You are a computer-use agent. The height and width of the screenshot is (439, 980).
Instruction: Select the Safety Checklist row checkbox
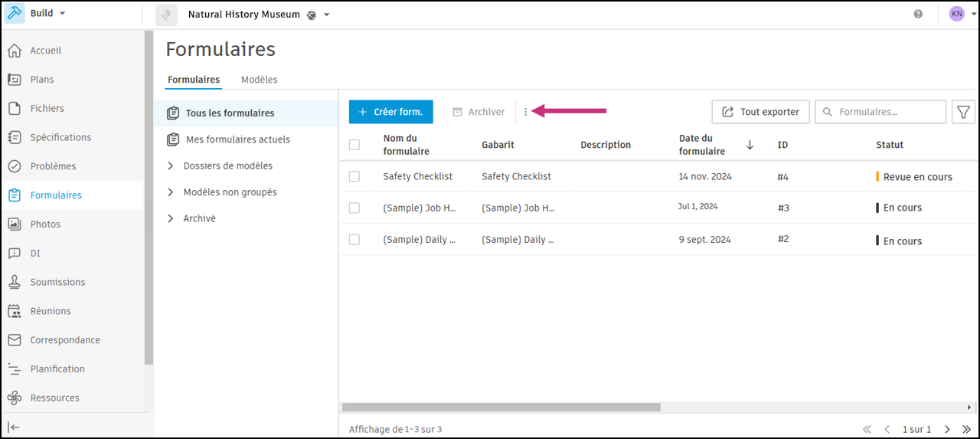tap(354, 176)
